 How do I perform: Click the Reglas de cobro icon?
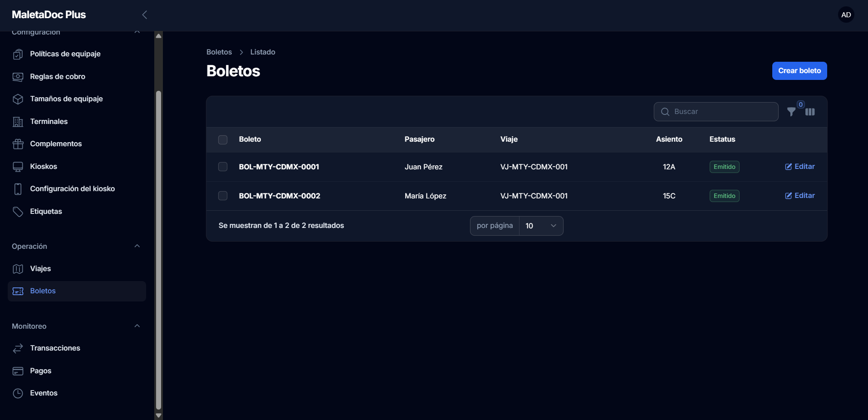[18, 77]
